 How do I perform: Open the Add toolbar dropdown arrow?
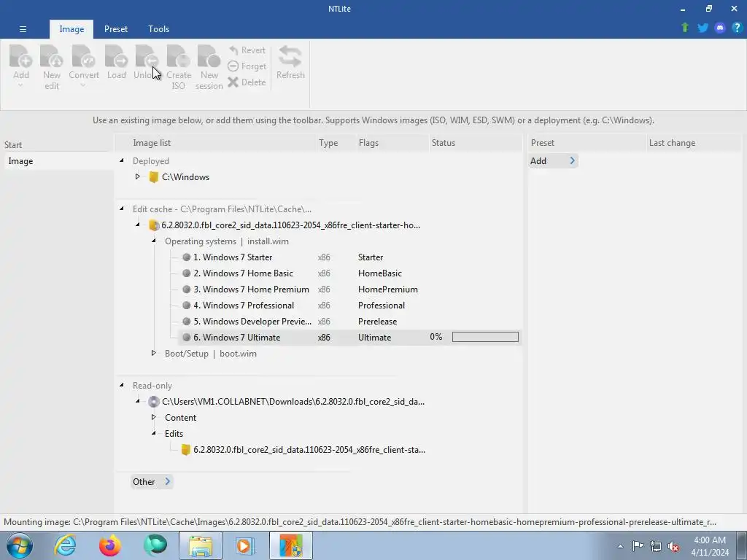(20, 85)
